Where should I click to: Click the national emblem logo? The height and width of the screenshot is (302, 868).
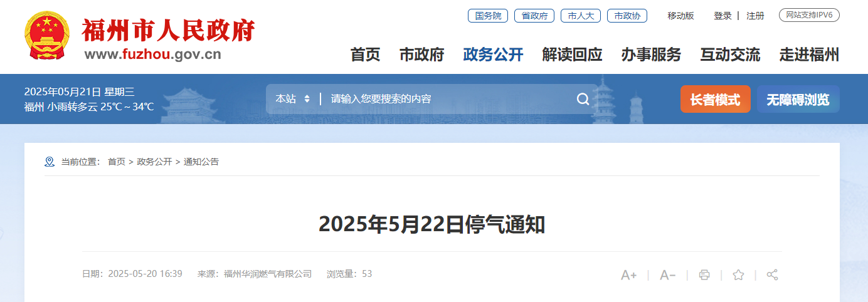pyautogui.click(x=48, y=36)
